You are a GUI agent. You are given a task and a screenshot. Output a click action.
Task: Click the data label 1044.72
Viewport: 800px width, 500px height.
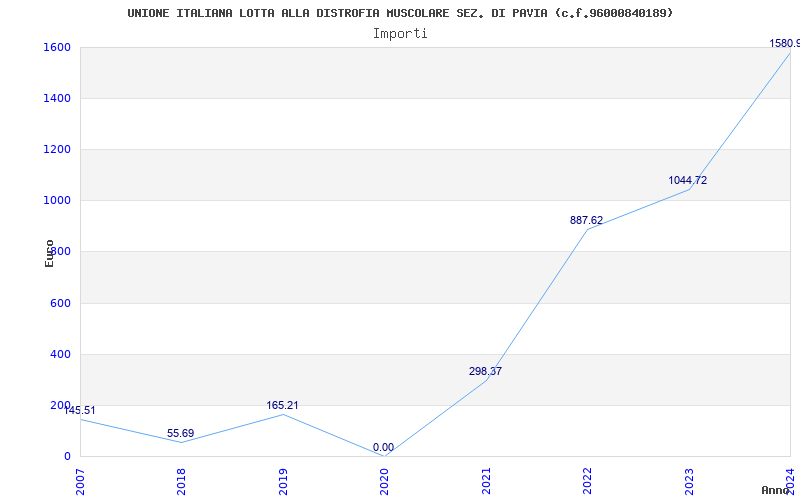(x=688, y=180)
